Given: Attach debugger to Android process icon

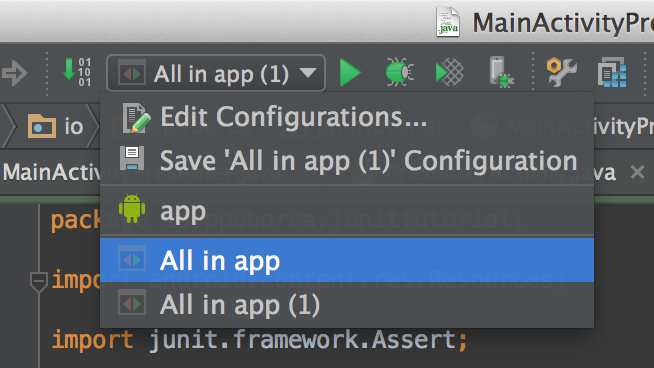Looking at the screenshot, I should 501,72.
